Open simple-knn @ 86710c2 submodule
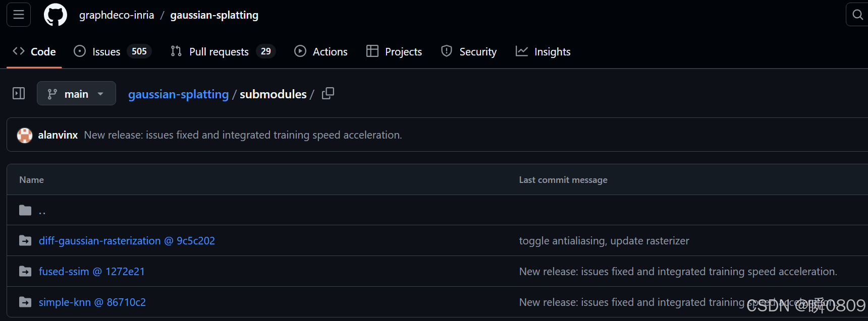This screenshot has width=868, height=321. click(x=92, y=302)
